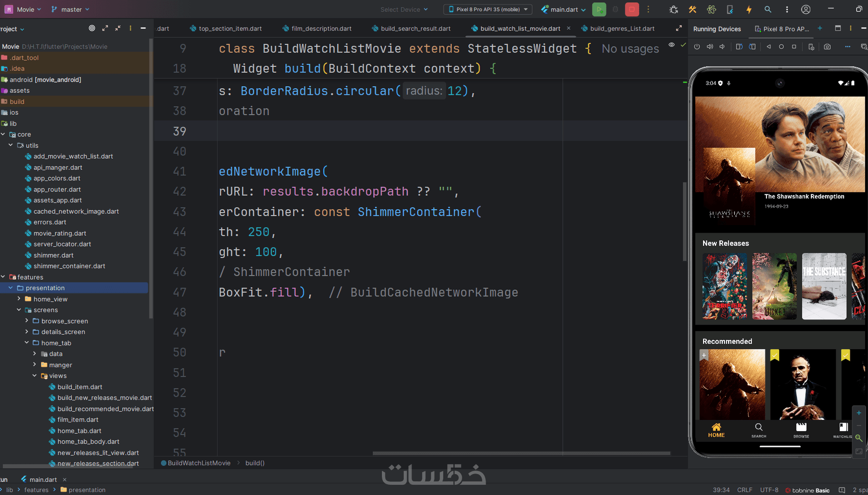Open the main.dart run configuration dropdown
Viewport: 868px width, 495px height.
point(564,9)
